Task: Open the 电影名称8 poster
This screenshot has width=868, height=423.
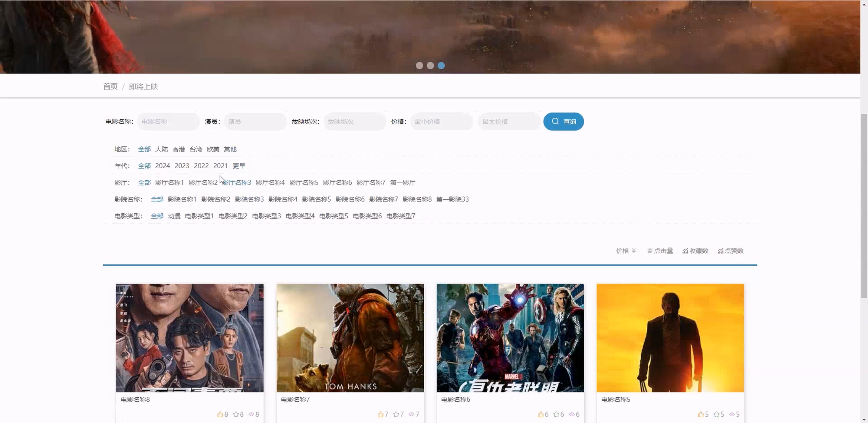Action: pos(190,338)
